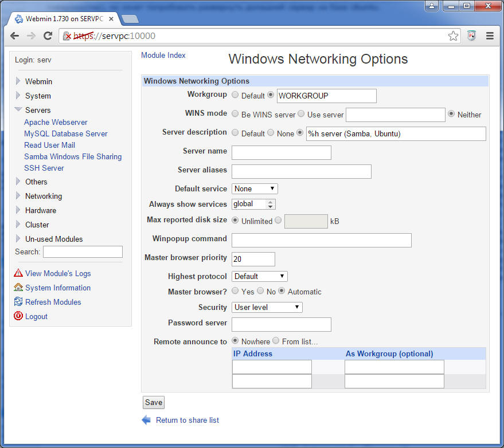Click the System Information house icon
Viewport: 504px width, 448px height.
pyautogui.click(x=18, y=287)
